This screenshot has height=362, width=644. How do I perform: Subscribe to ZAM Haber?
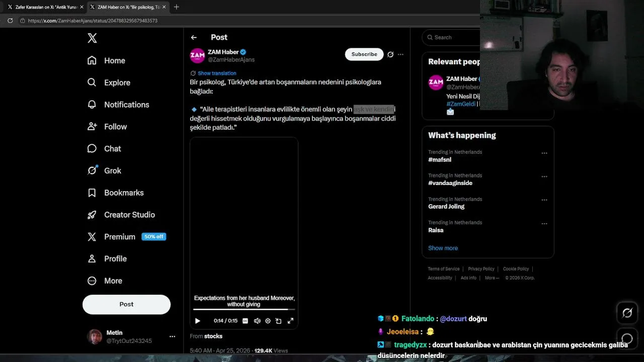coord(364,54)
